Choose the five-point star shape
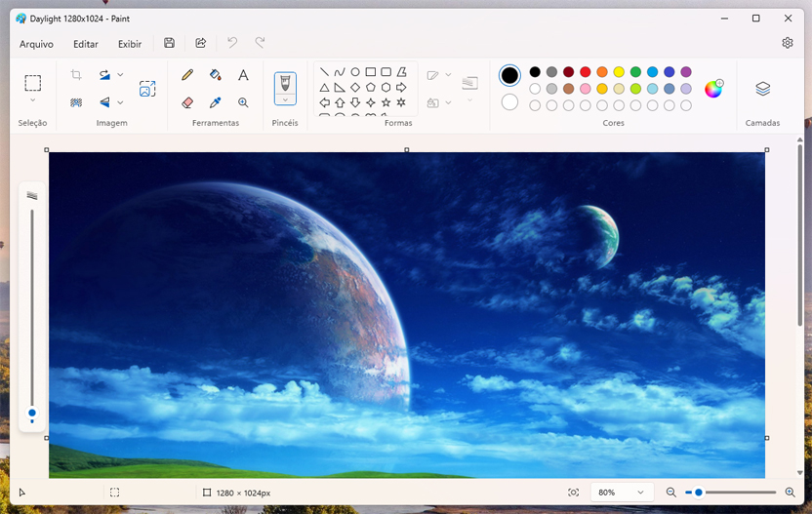Viewport: 812px width, 514px height. click(386, 102)
